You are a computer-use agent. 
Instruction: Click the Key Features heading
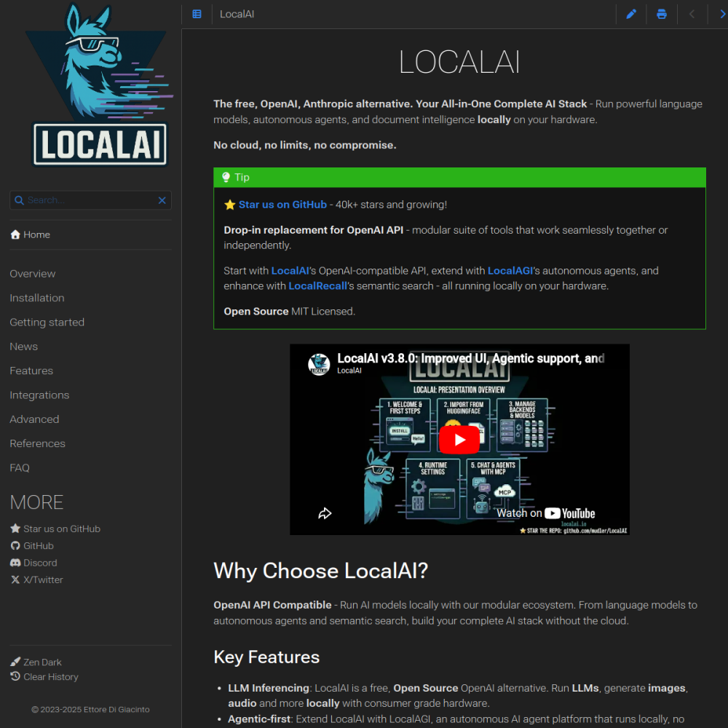point(266,657)
